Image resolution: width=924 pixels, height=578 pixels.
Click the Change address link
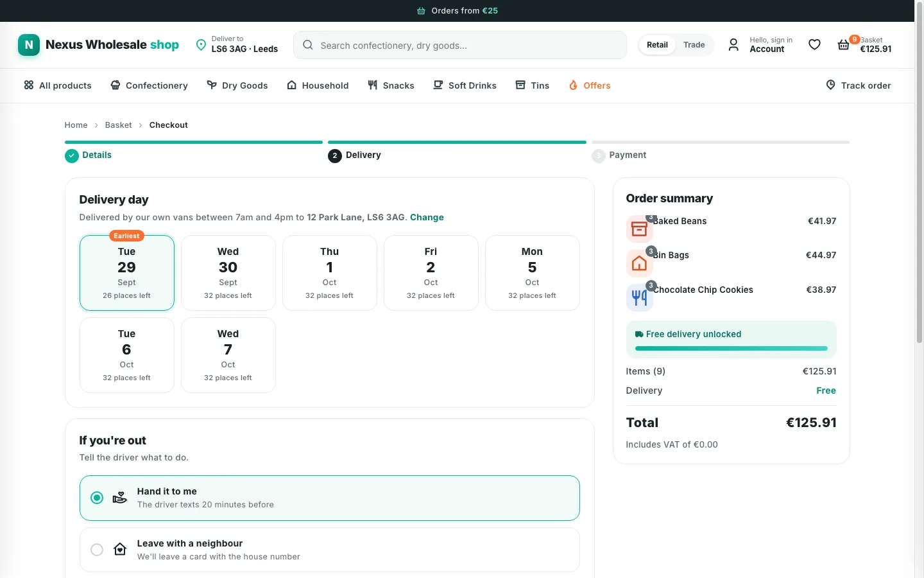tap(427, 218)
